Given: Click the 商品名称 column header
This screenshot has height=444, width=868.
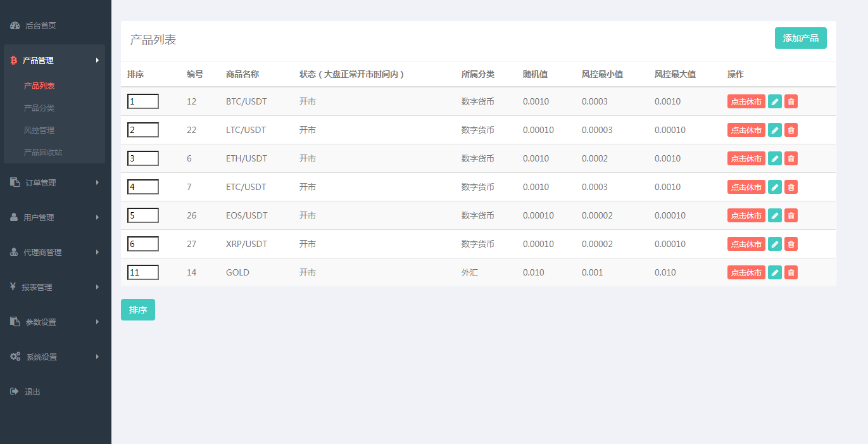Looking at the screenshot, I should (x=242, y=74).
